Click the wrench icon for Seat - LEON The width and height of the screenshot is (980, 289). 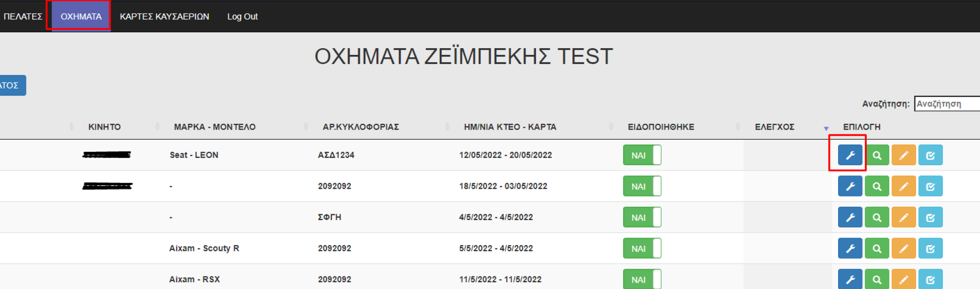coord(850,155)
